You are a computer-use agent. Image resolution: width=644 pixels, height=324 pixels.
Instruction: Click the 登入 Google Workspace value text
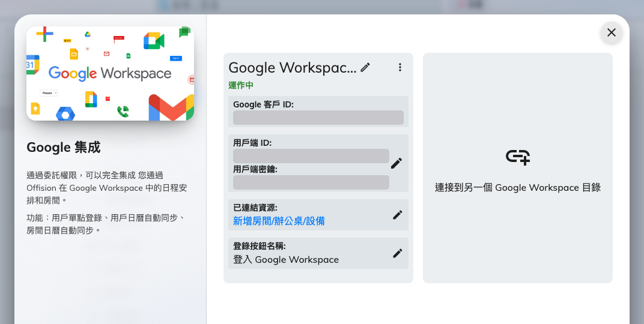(286, 260)
